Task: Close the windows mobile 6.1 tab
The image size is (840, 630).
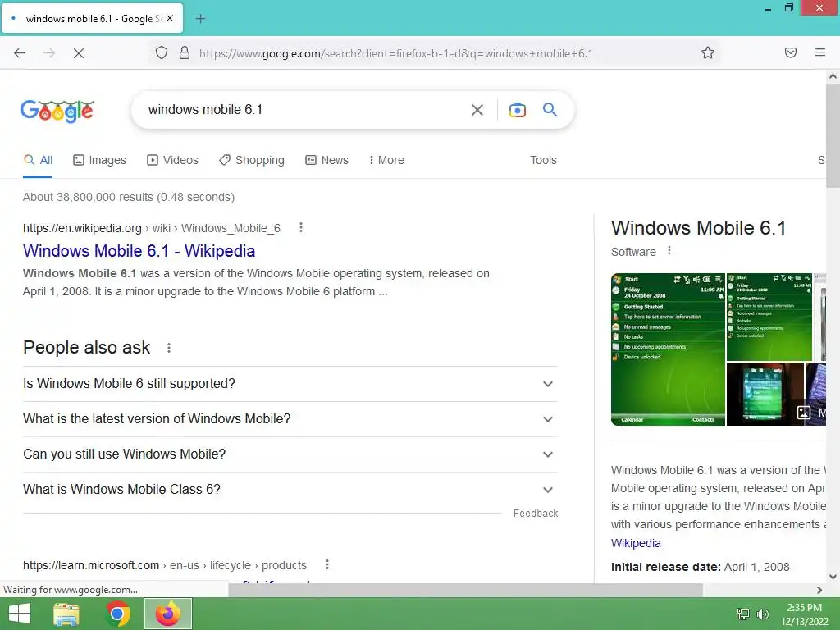Action: (170, 18)
